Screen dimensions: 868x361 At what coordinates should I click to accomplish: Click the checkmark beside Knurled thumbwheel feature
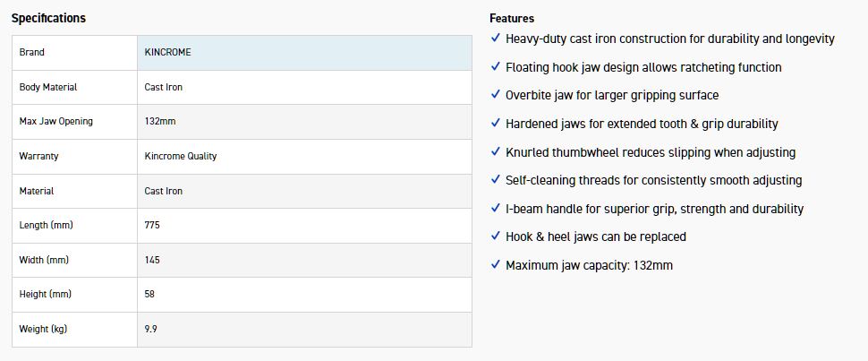pos(496,152)
